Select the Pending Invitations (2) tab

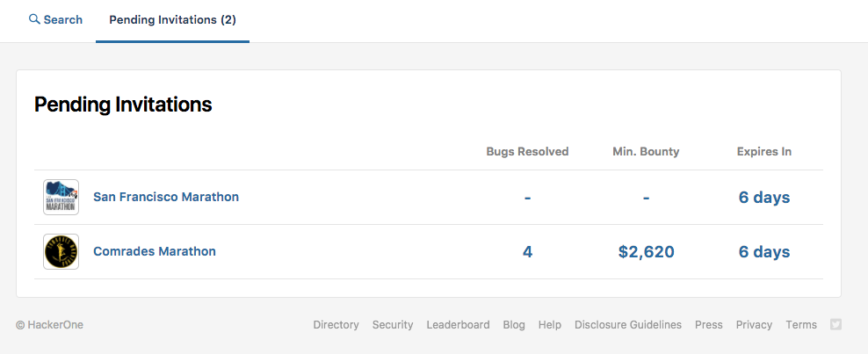(172, 19)
